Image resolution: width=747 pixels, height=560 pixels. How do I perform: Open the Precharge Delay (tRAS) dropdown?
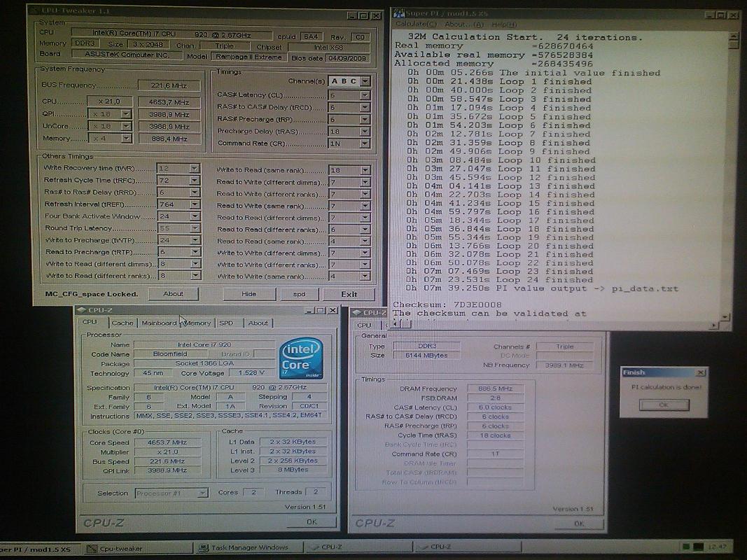(365, 132)
